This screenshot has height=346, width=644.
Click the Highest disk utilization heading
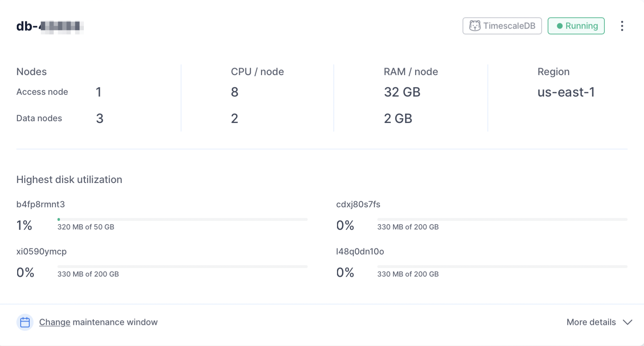[x=69, y=179]
